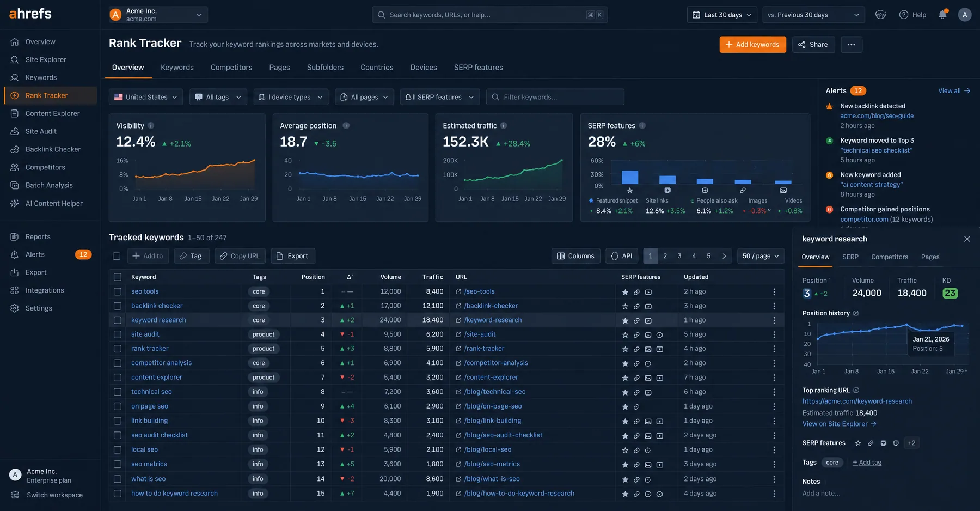Open the device types dropdown
Viewport: 980px width, 511px height.
(291, 97)
